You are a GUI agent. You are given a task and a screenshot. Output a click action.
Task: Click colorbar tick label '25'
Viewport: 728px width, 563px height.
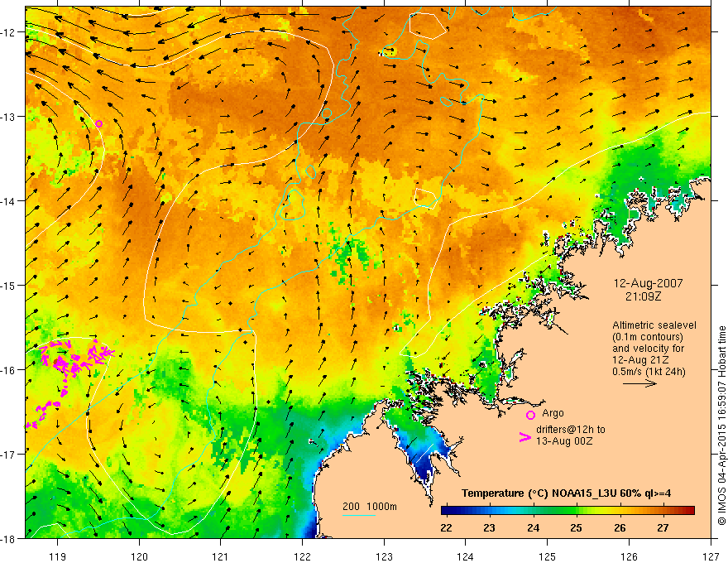point(576,527)
